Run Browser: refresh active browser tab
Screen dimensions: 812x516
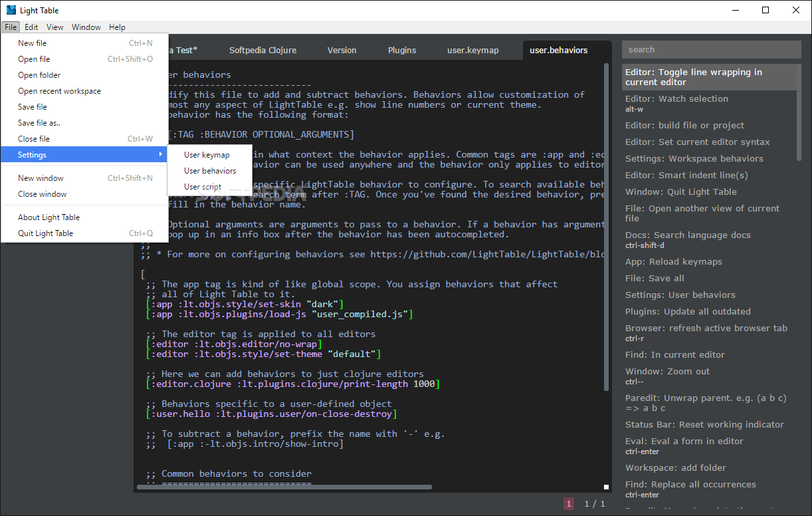coord(710,332)
